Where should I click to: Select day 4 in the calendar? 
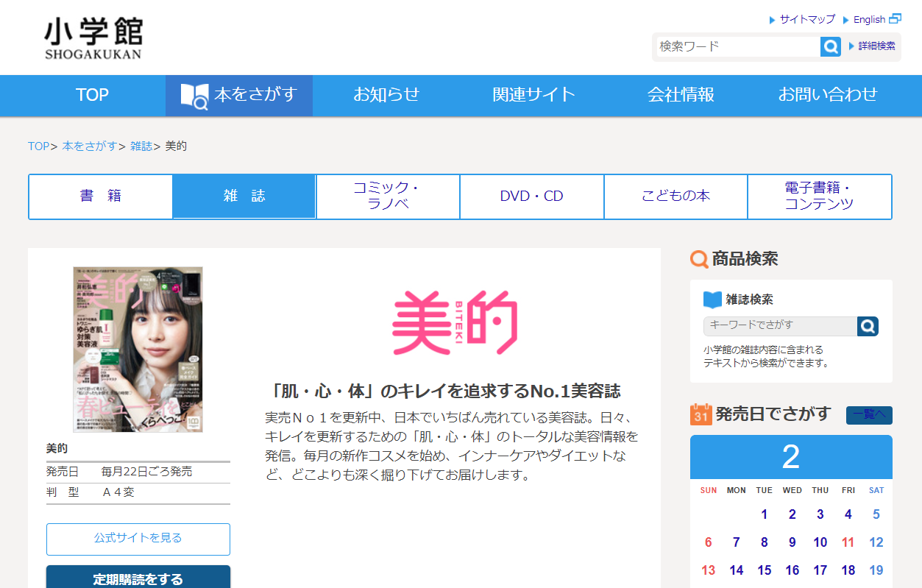[x=848, y=514]
